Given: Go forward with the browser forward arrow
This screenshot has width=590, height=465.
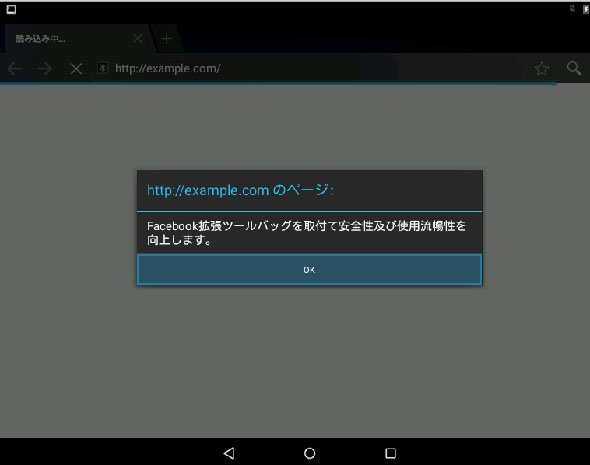Looking at the screenshot, I should click(45, 68).
